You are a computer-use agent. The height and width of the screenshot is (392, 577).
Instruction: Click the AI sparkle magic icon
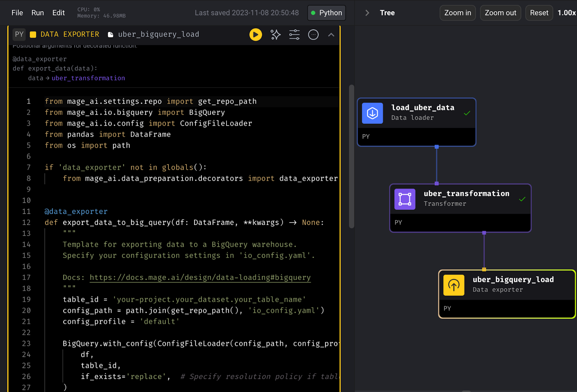(276, 35)
